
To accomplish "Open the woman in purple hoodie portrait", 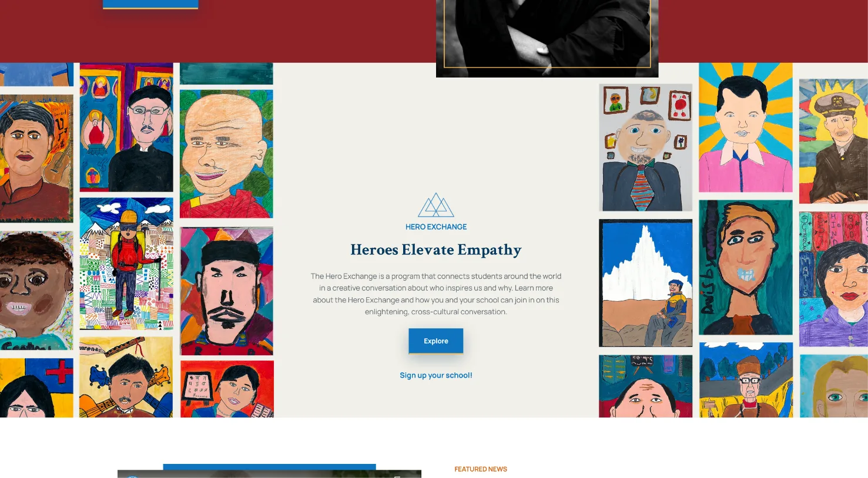I will [x=833, y=280].
